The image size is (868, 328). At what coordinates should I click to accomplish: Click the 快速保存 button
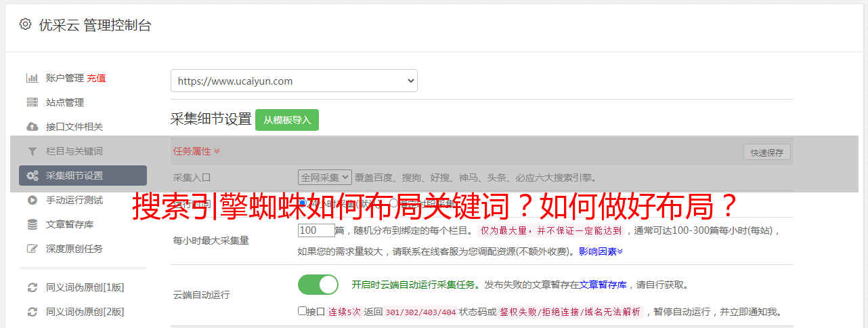coord(767,152)
